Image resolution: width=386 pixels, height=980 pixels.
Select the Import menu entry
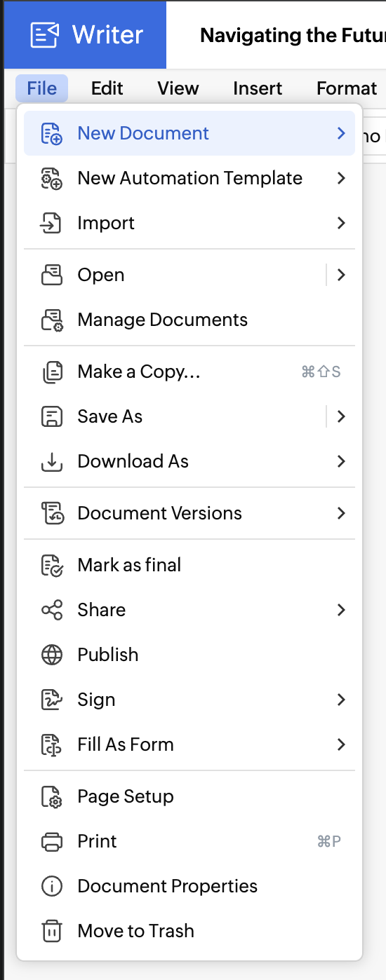pyautogui.click(x=189, y=223)
